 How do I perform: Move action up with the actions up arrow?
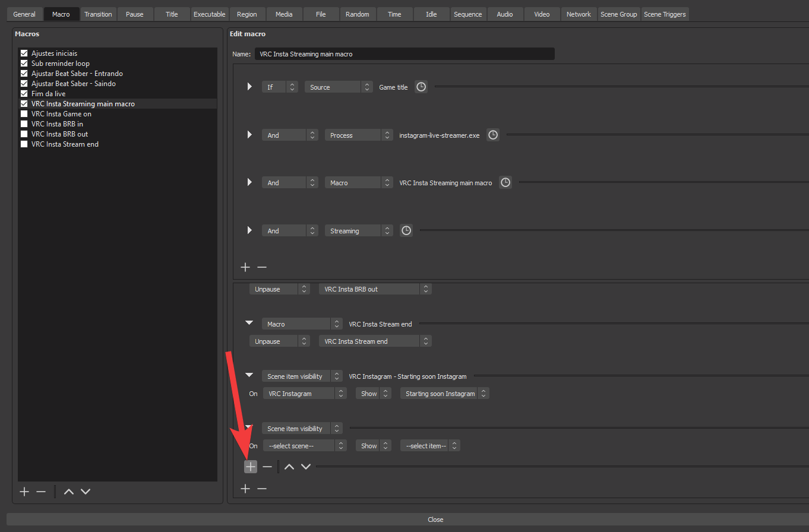pos(289,467)
